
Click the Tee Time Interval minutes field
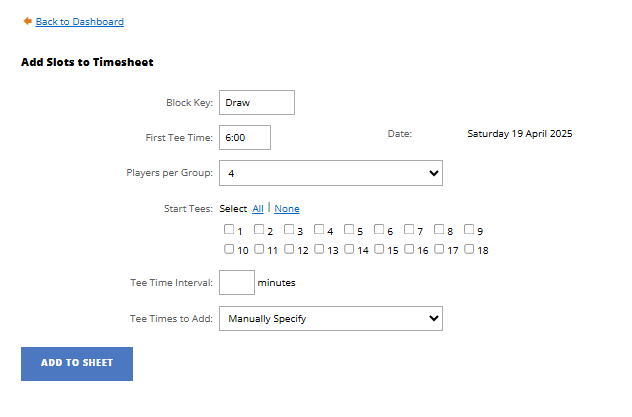[237, 282]
